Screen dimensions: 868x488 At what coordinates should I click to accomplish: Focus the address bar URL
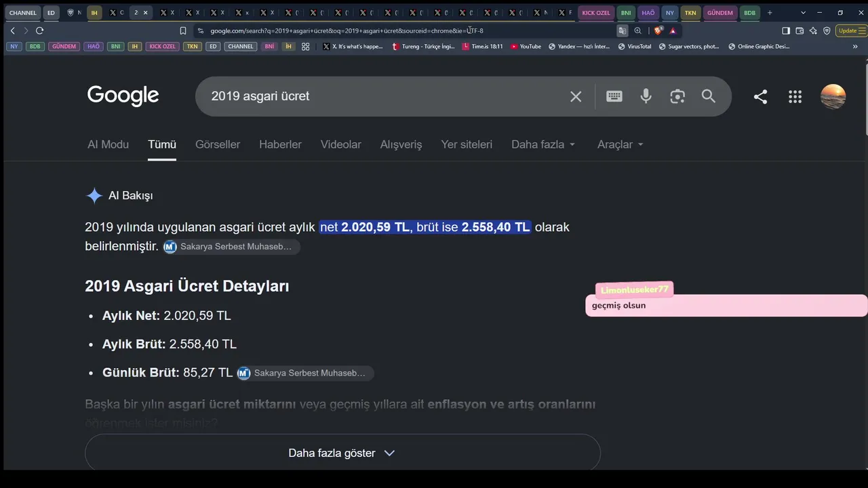[347, 30]
